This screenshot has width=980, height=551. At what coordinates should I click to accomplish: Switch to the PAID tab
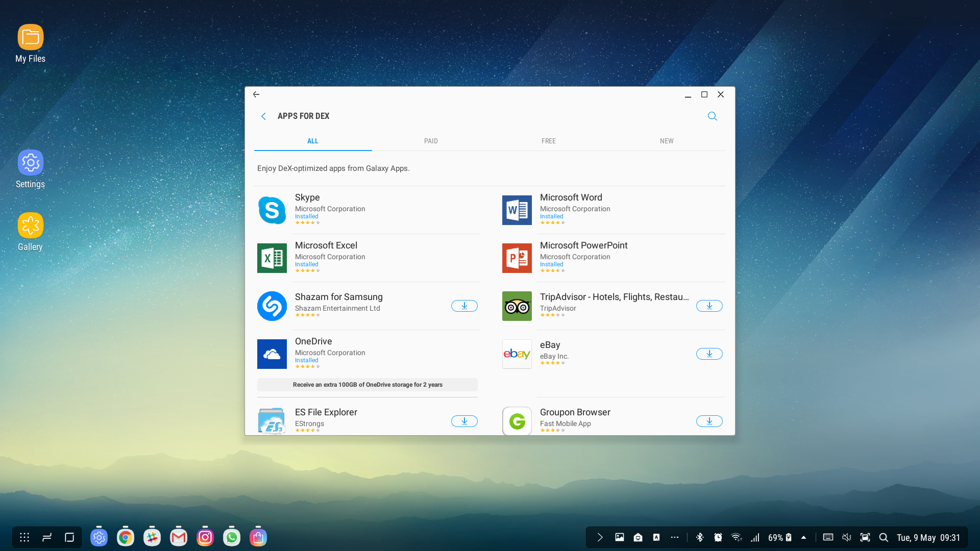(x=431, y=141)
